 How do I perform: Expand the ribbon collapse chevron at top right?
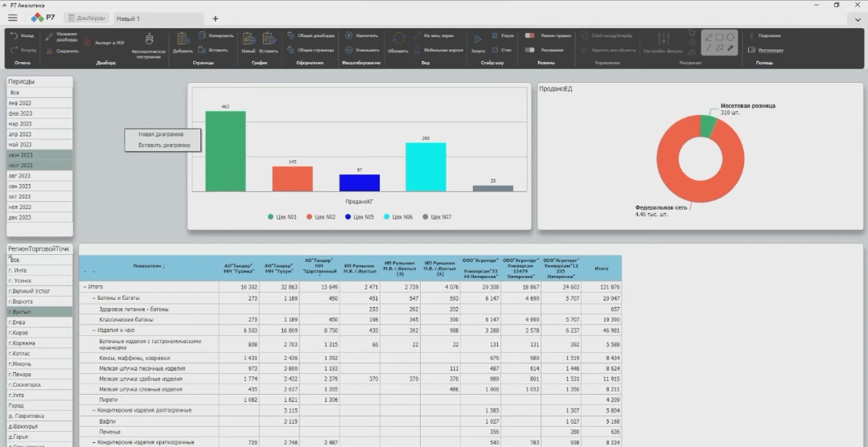click(x=858, y=19)
